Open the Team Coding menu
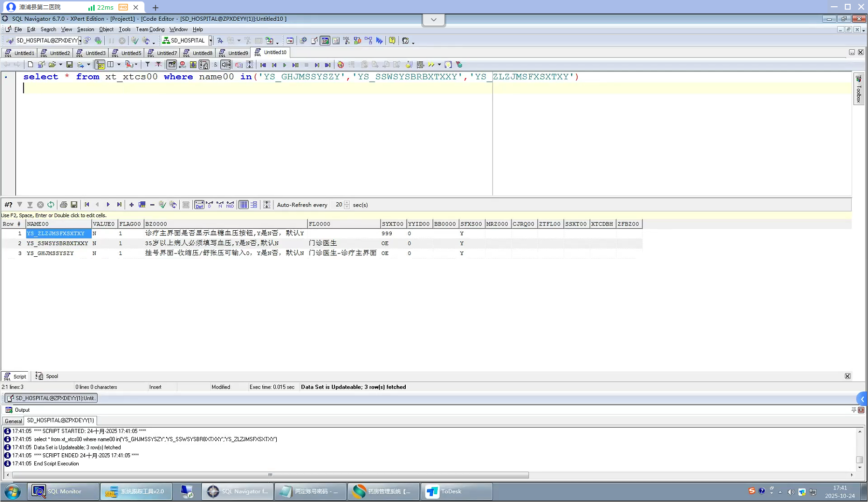This screenshot has height=502, width=868. click(150, 29)
